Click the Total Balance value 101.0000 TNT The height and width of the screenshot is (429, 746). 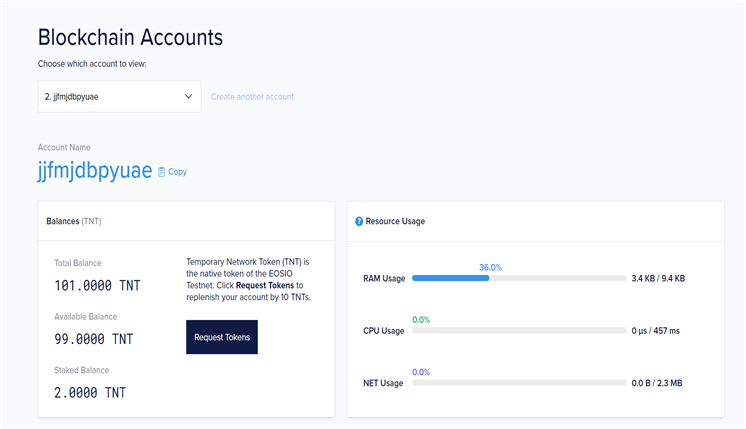pyautogui.click(x=97, y=286)
